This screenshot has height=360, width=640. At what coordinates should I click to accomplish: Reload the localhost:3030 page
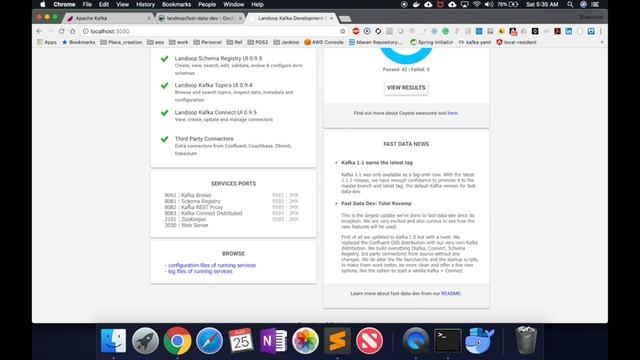click(61, 31)
